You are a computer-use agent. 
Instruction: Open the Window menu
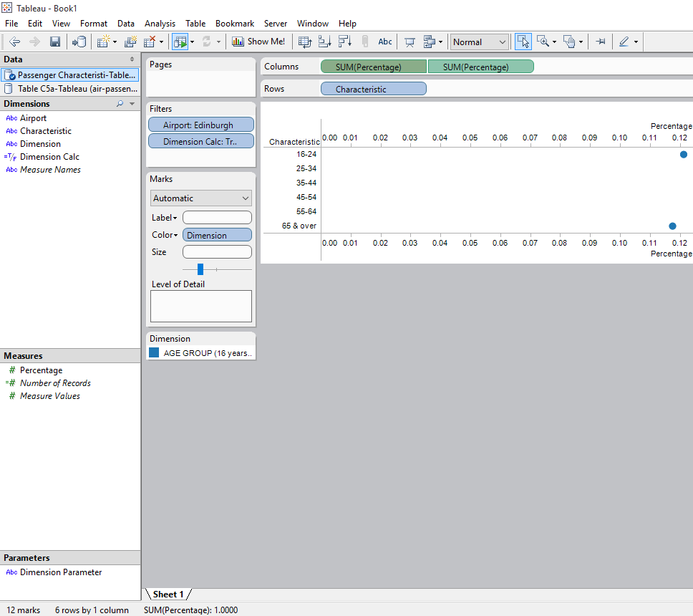(x=312, y=24)
